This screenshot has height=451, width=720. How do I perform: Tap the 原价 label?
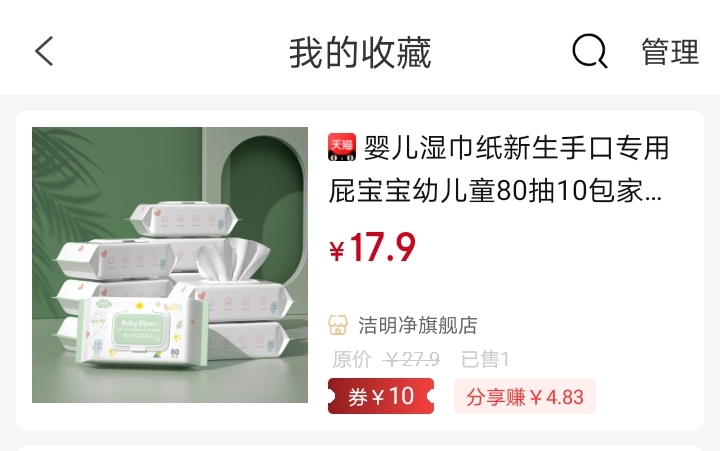352,359
